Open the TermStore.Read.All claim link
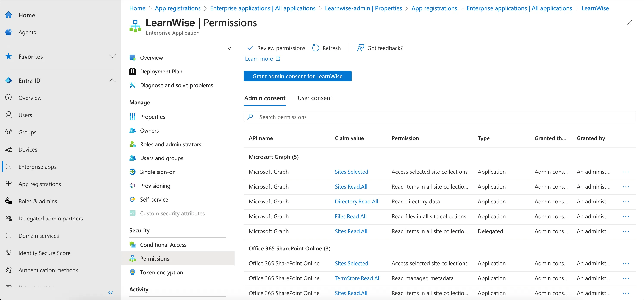The height and width of the screenshot is (300, 644). 358,278
